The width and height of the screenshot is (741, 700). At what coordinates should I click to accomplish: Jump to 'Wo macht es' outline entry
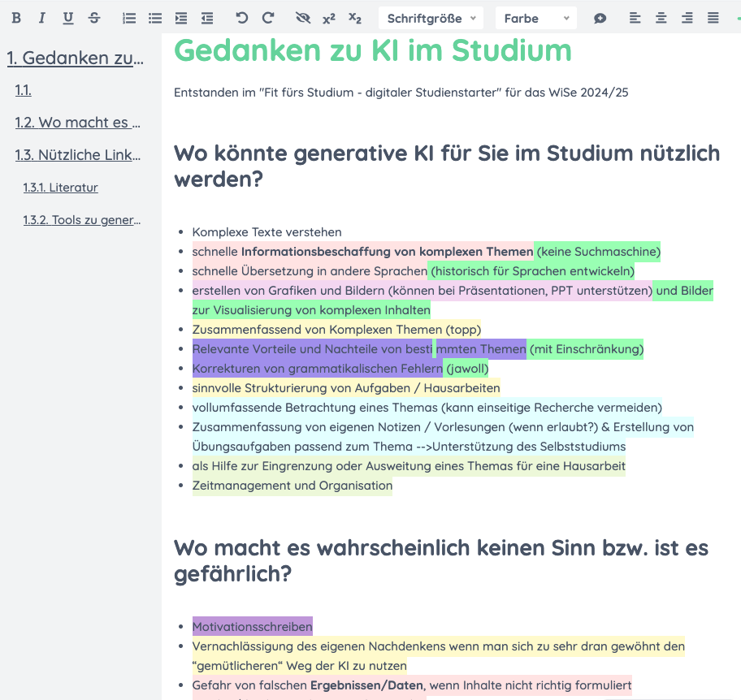pos(78,123)
